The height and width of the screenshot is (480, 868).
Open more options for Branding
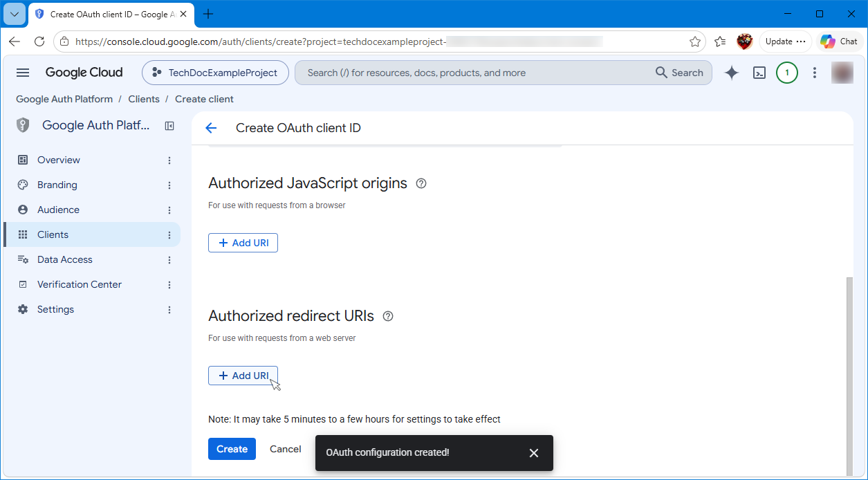pos(169,185)
